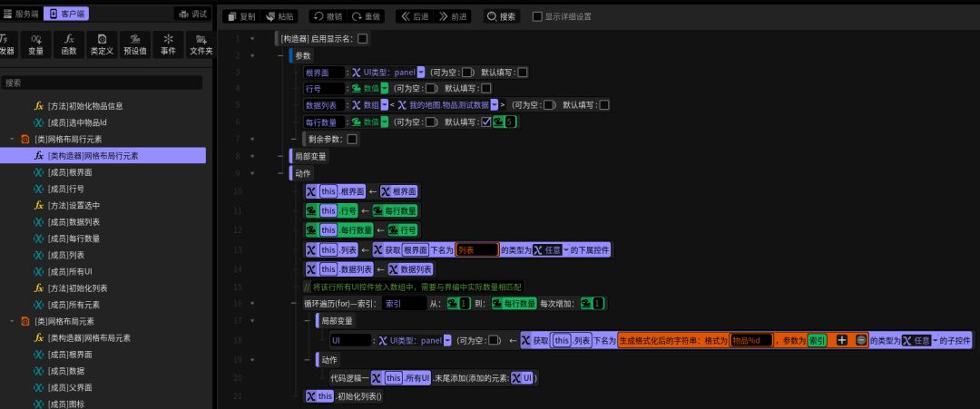The image size is (980, 409).
Task: Open 数值 type dropdown in 每行数量 row
Action: [x=385, y=122]
